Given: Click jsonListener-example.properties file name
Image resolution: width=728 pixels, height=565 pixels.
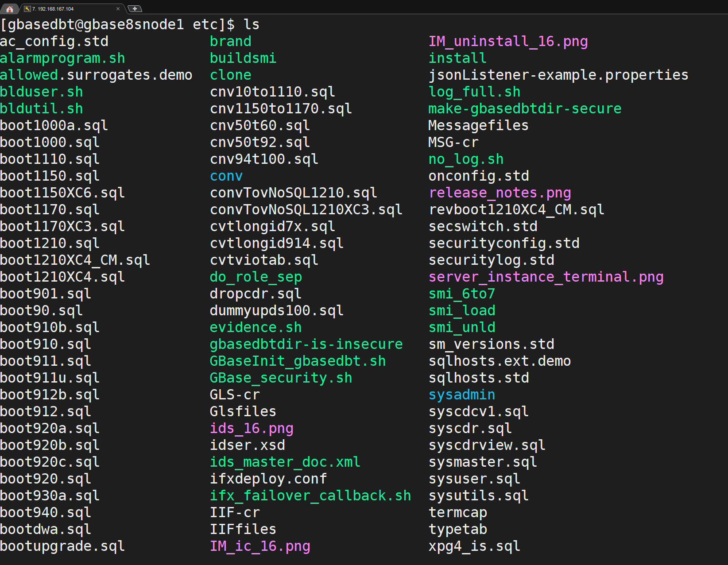Looking at the screenshot, I should tap(558, 75).
